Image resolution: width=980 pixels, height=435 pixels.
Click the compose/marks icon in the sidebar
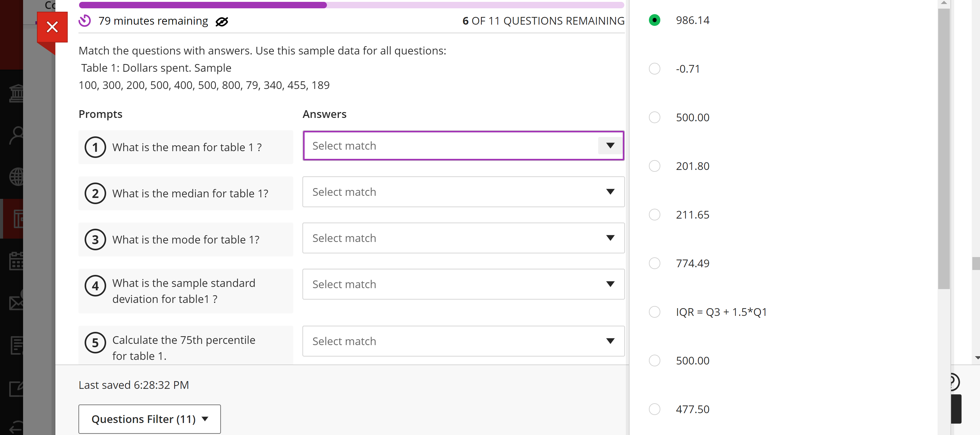(16, 389)
